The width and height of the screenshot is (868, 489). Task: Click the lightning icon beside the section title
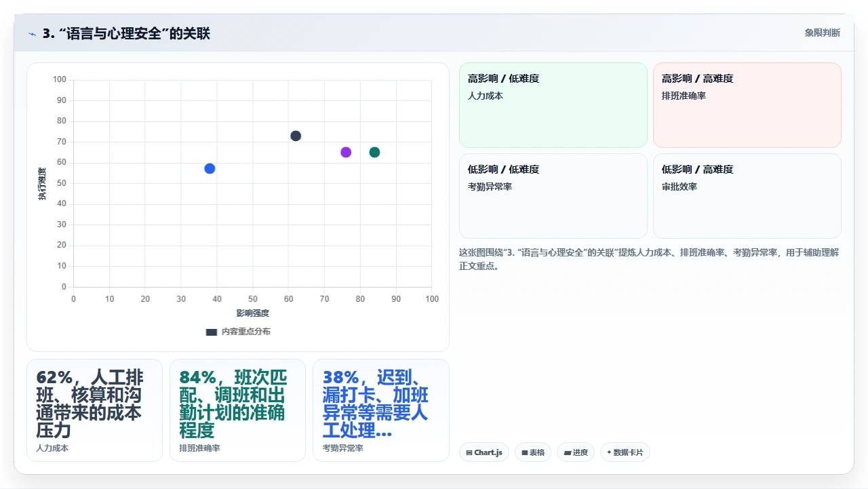(x=32, y=33)
